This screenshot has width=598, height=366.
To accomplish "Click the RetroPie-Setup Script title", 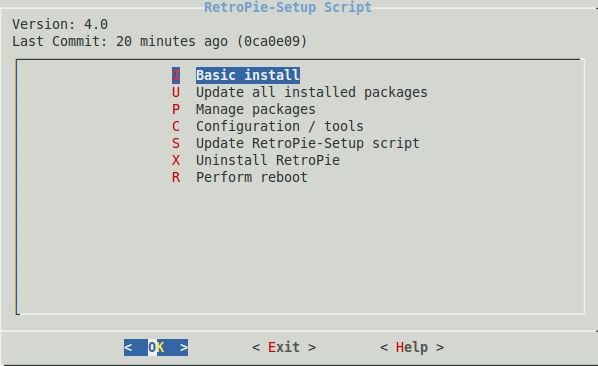I will [288, 7].
